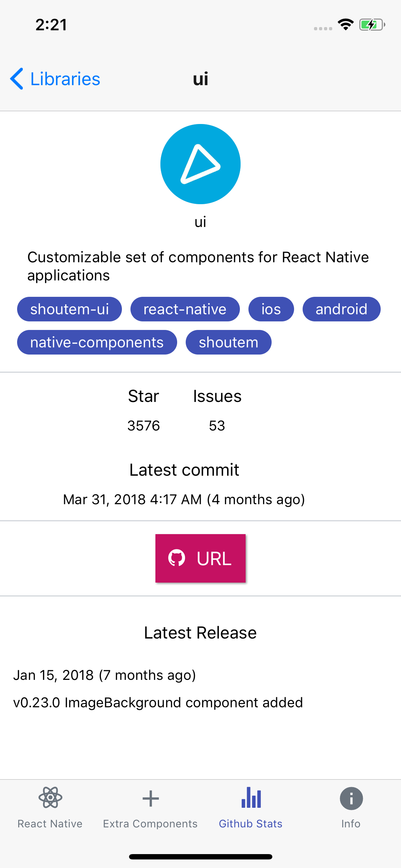Tap the blue ui library logo

click(x=200, y=164)
